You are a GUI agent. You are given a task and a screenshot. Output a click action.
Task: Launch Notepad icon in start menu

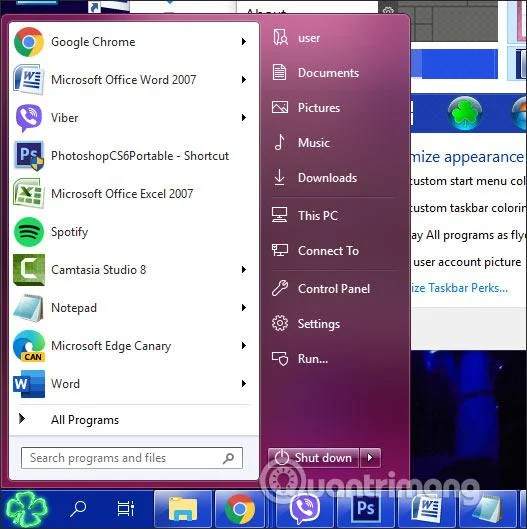pos(29,308)
